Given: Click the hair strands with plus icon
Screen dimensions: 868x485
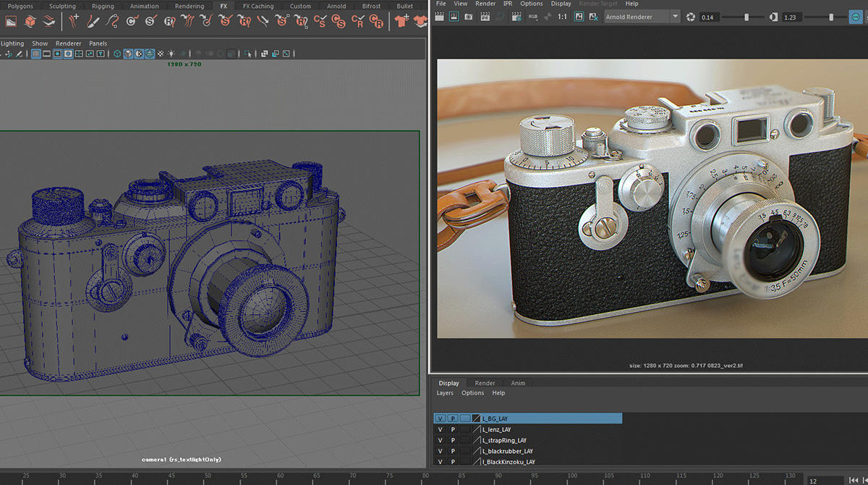Looking at the screenshot, I should click(74, 22).
